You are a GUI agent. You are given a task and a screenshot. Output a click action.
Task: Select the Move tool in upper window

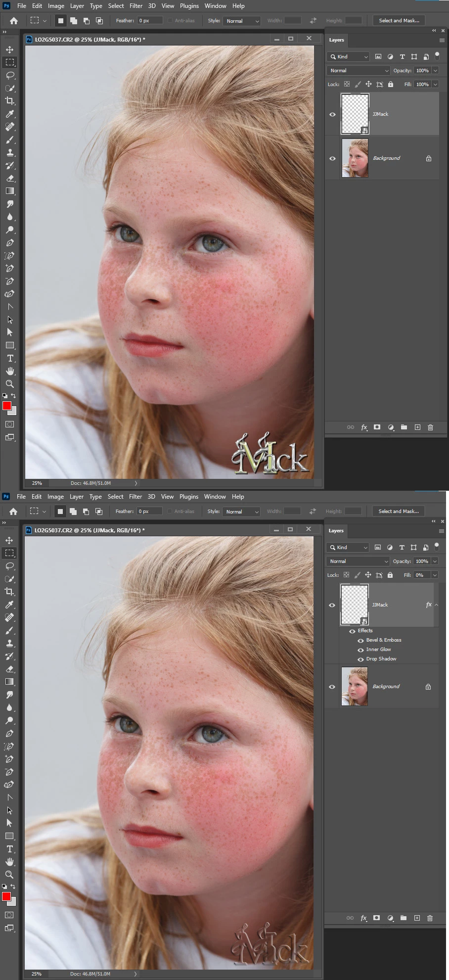click(x=9, y=49)
